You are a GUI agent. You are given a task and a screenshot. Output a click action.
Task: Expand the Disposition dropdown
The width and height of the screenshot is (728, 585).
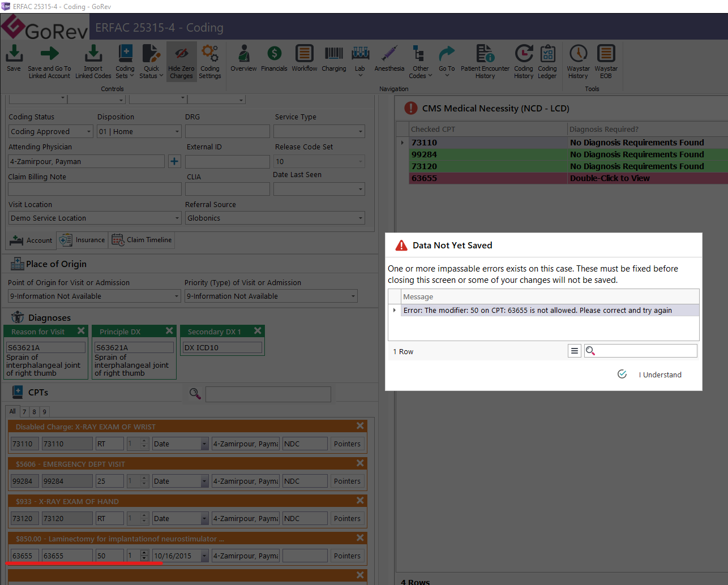[x=177, y=131]
